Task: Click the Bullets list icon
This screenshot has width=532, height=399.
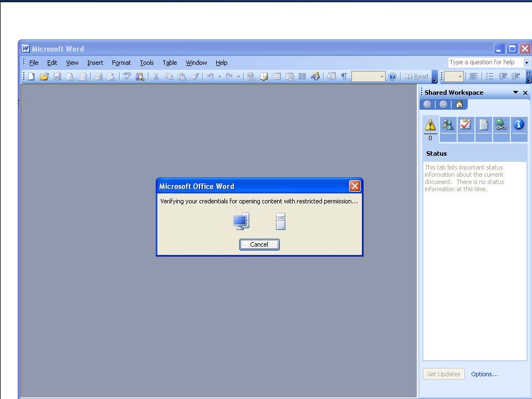Action: pyautogui.click(x=489, y=76)
